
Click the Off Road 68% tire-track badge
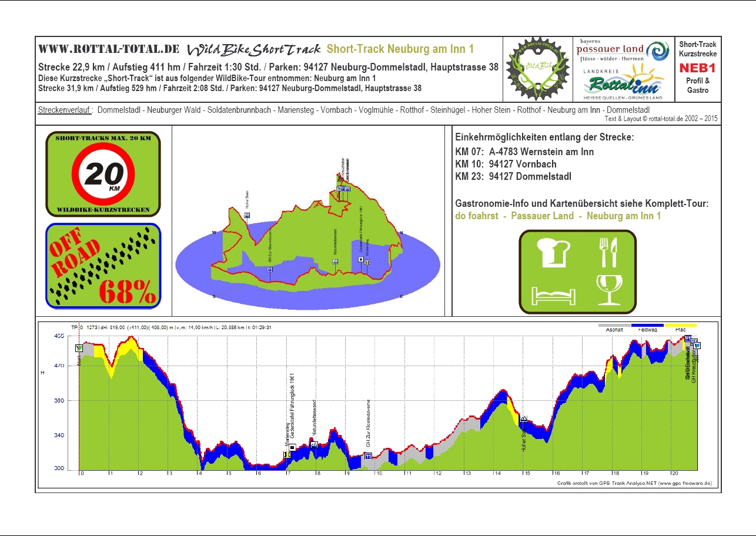pyautogui.click(x=103, y=266)
